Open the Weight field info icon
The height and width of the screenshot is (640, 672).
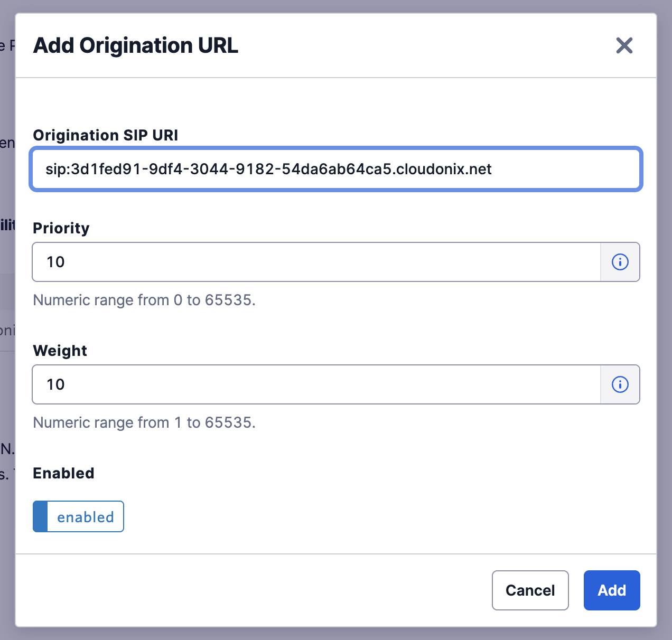pyautogui.click(x=620, y=384)
